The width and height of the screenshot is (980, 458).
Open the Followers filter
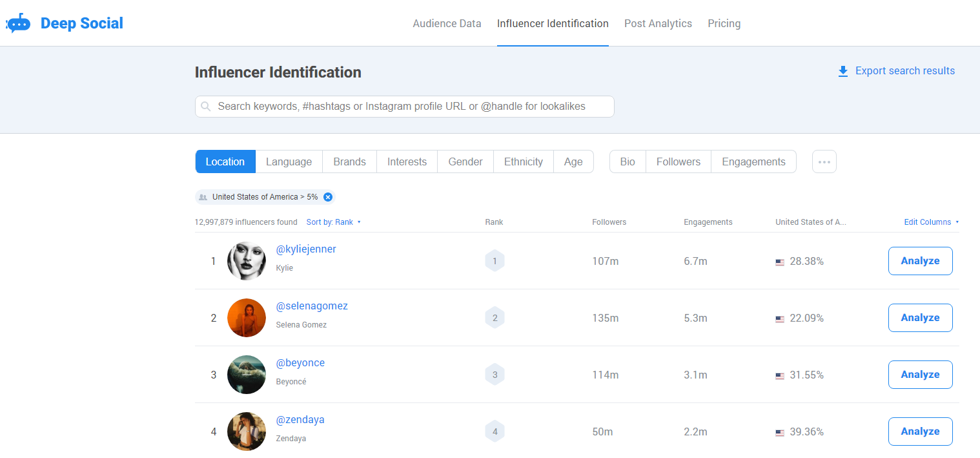click(x=679, y=161)
